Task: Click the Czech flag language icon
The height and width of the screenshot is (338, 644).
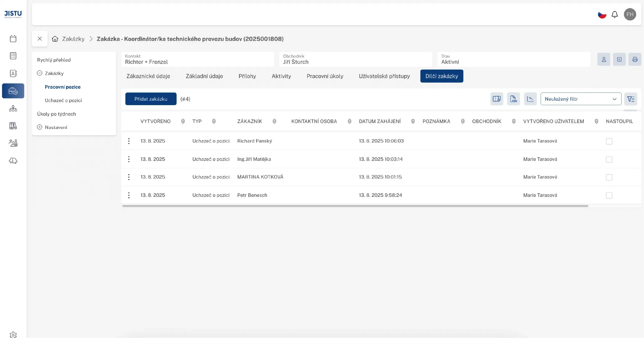Action: click(x=602, y=14)
